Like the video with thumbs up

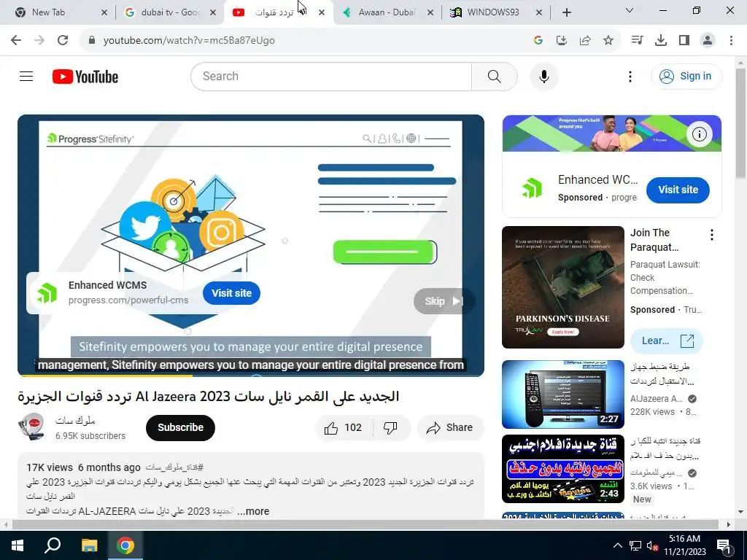pyautogui.click(x=343, y=427)
